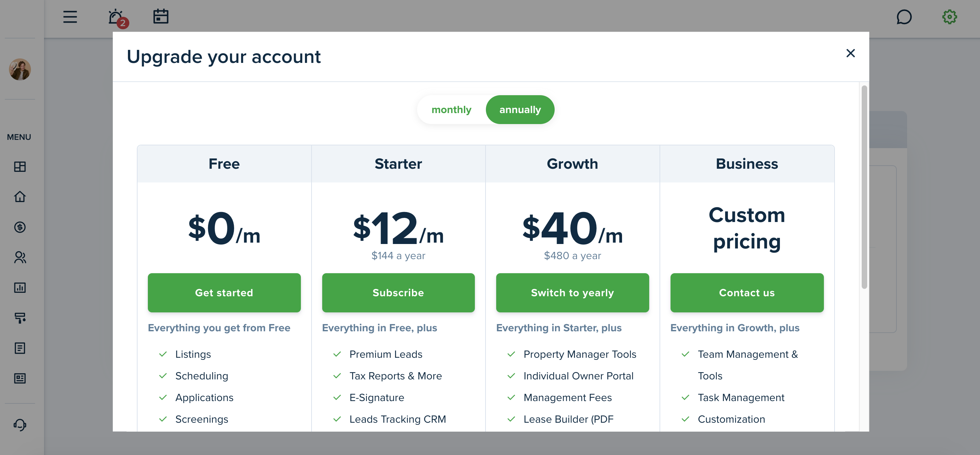This screenshot has width=980, height=455.
Task: Open the reports chart sidebar icon
Action: click(20, 287)
